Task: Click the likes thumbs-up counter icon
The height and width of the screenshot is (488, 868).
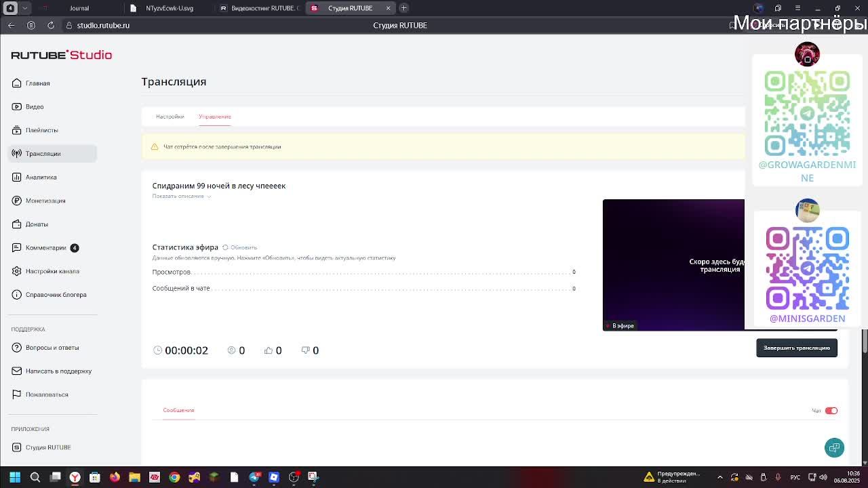Action: pos(269,350)
